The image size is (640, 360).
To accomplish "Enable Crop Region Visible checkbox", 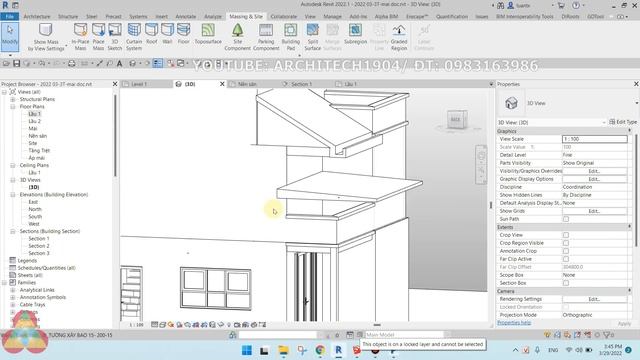I will click(x=566, y=243).
